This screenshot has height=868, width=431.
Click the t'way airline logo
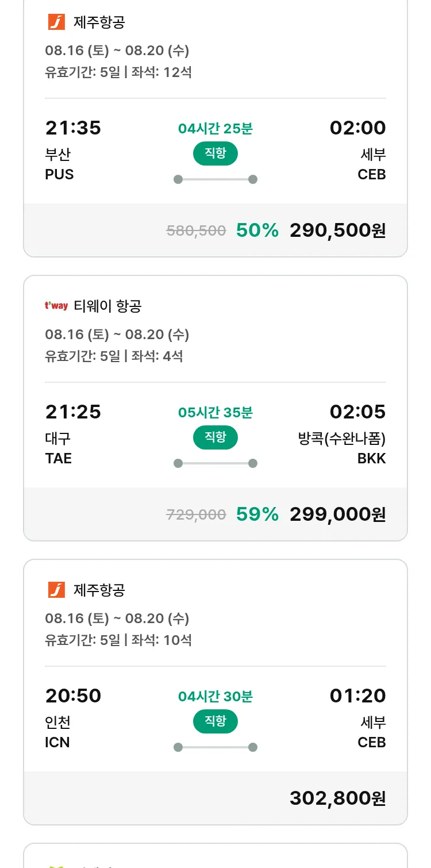pyautogui.click(x=56, y=306)
